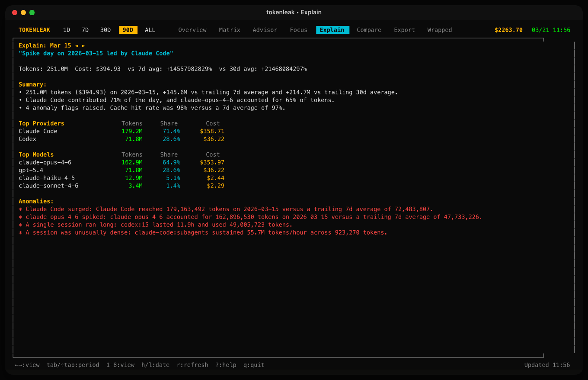
Task: Click claude-sonnet-4-6 share 1.4%
Action: pos(173,186)
